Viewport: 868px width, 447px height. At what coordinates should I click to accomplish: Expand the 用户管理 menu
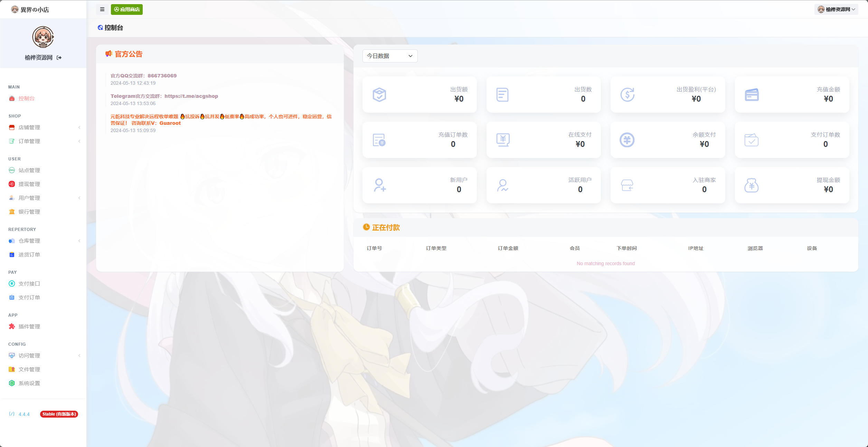click(x=43, y=198)
